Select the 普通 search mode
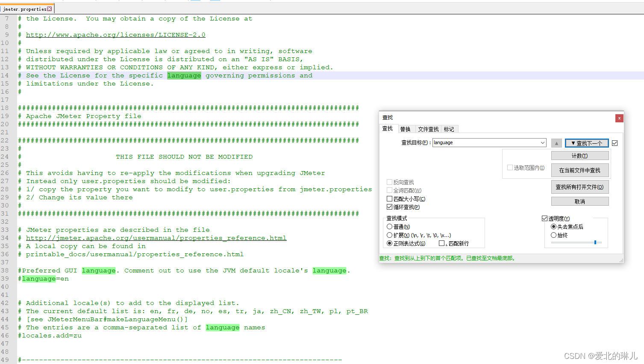The width and height of the screenshot is (644, 364). 389,227
